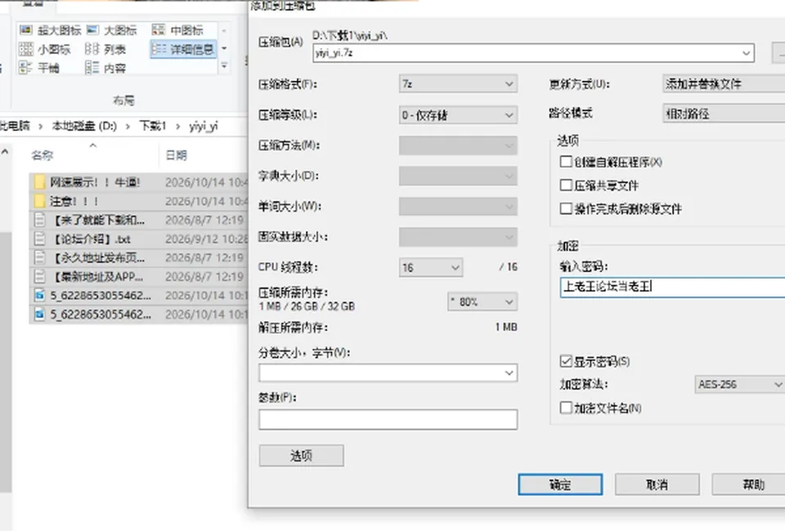Switch Explorer layout to 超大图标
This screenshot has height=532, width=785.
tap(50, 30)
